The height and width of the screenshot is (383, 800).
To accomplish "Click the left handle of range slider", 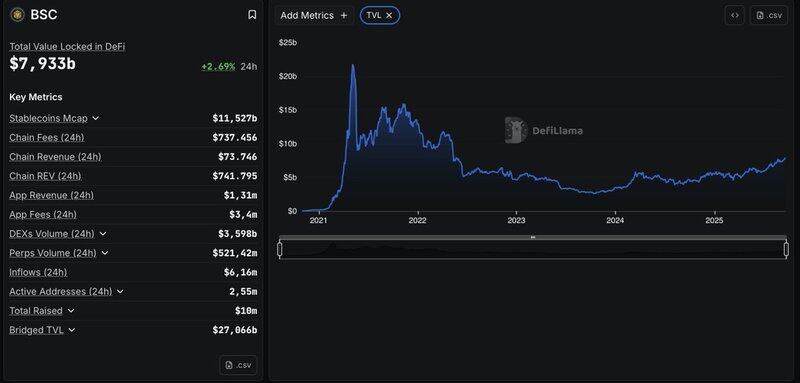I will (x=280, y=249).
